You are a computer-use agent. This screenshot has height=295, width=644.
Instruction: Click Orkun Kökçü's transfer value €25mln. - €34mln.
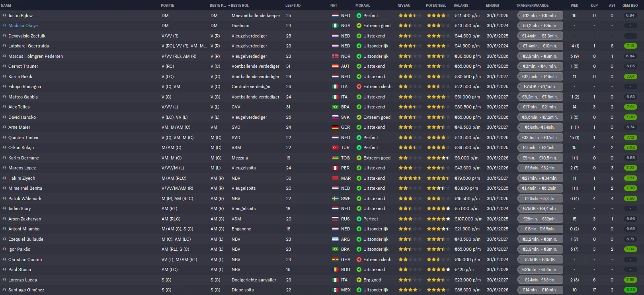[x=540, y=147]
